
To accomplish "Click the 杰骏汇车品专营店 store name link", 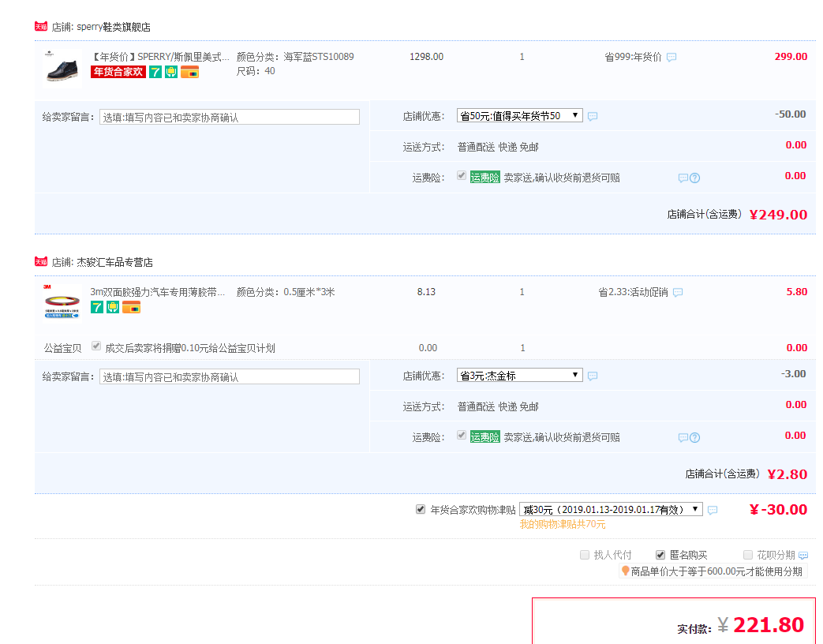I will pos(115,262).
